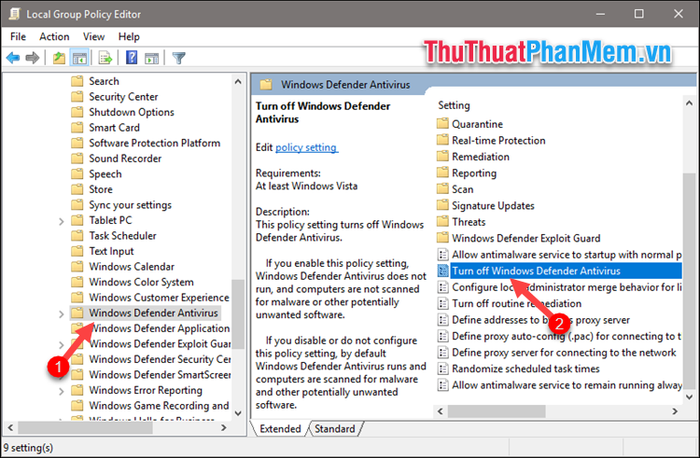Screen dimensions: 700x458
Task: Click policy icon for Turn off Windows Defender Antivirus
Action: click(443, 271)
